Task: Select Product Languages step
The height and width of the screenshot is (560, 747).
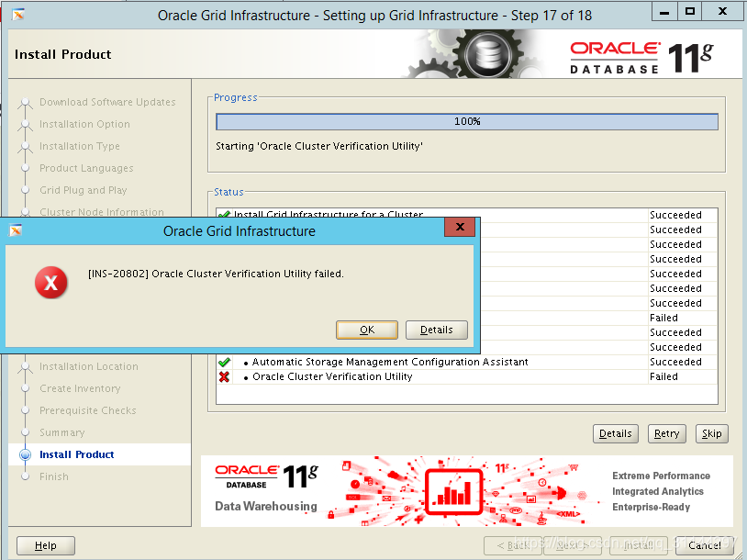Action: [86, 168]
